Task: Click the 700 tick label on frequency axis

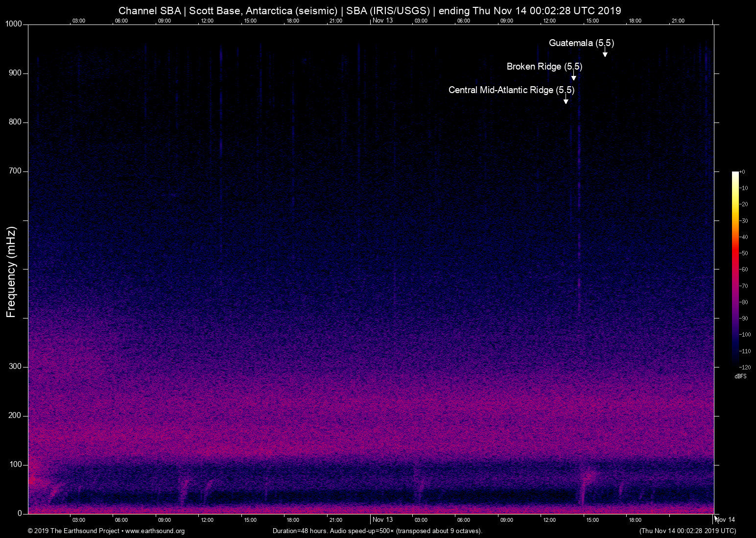Action: coord(15,171)
